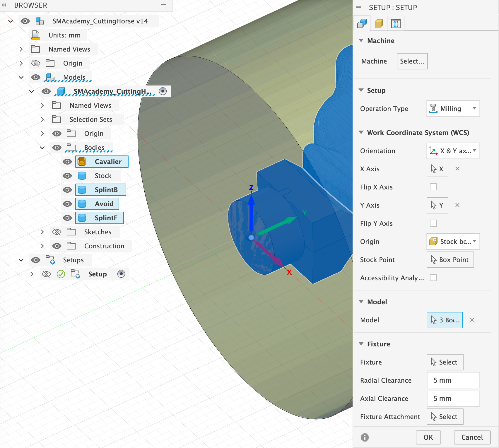Select the SplintB body in browser
The image size is (499, 448).
106,190
